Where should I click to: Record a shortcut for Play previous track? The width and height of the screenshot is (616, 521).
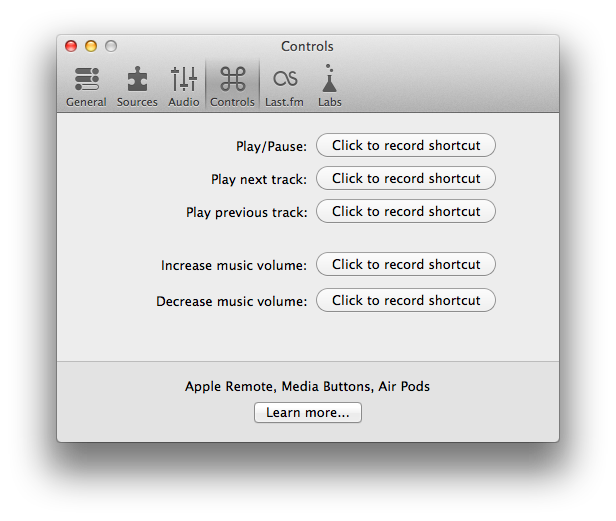pos(406,211)
